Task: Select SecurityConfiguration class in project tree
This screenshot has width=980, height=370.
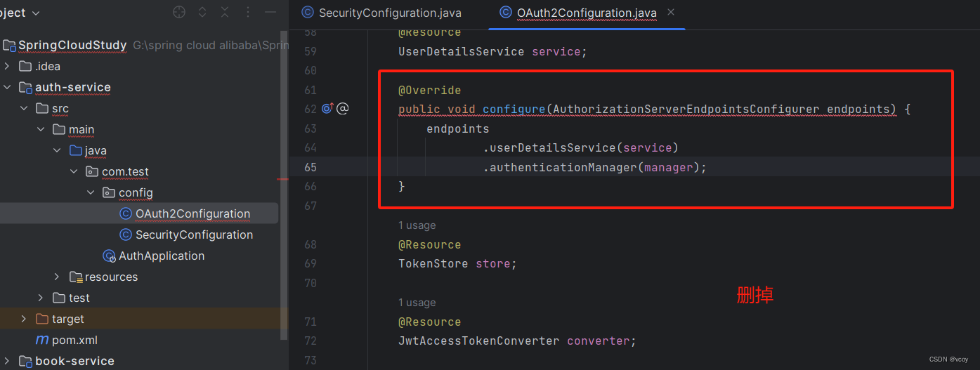Action: 194,234
